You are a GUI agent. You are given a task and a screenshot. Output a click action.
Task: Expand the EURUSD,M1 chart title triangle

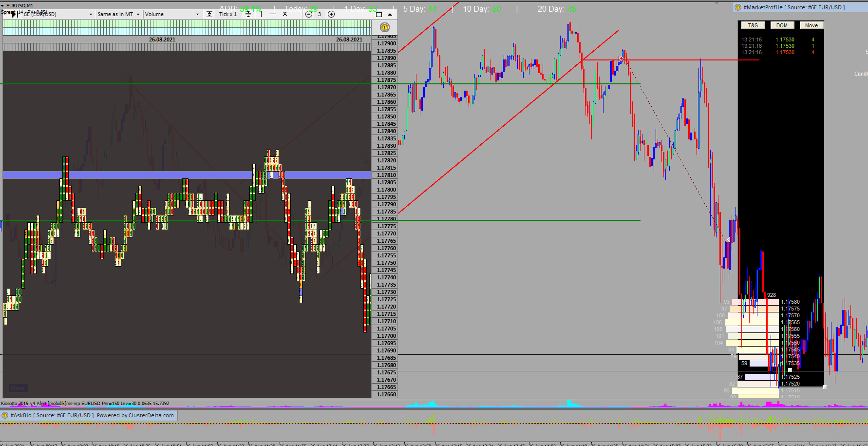(3, 6)
